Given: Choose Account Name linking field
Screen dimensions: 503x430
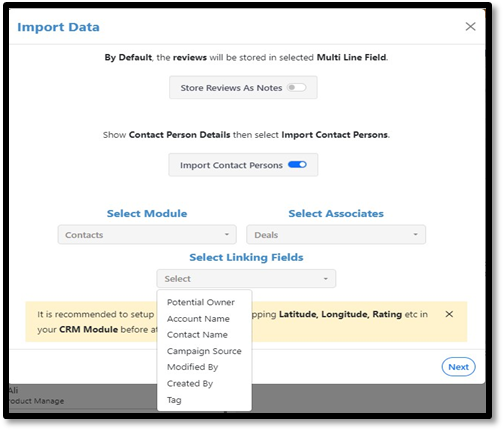Looking at the screenshot, I should 198,319.
